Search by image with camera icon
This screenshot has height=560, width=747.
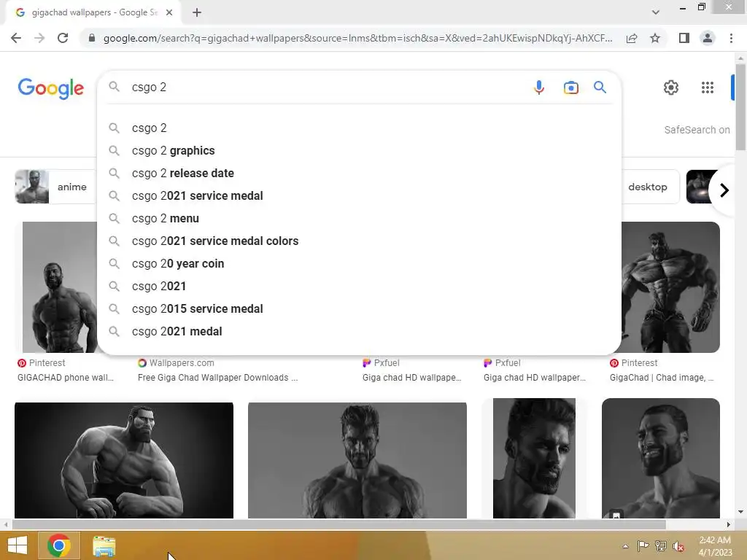pos(570,87)
